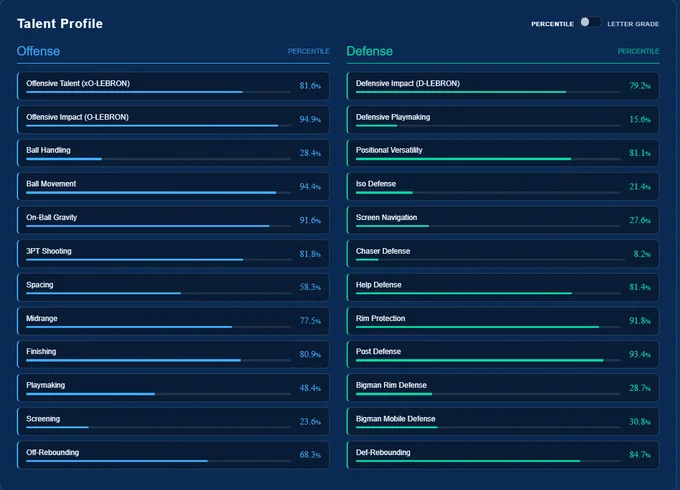Select the Ball Handling row
The image size is (680, 490).
coord(173,153)
